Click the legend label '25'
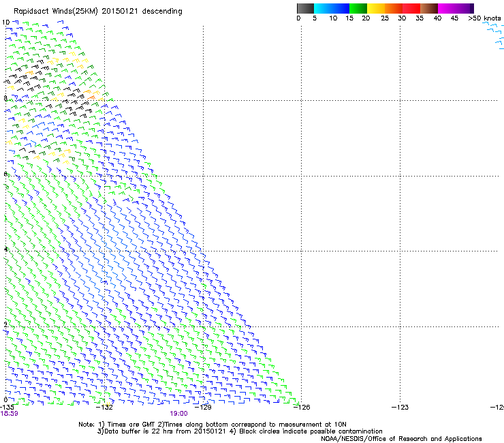 tap(385, 18)
